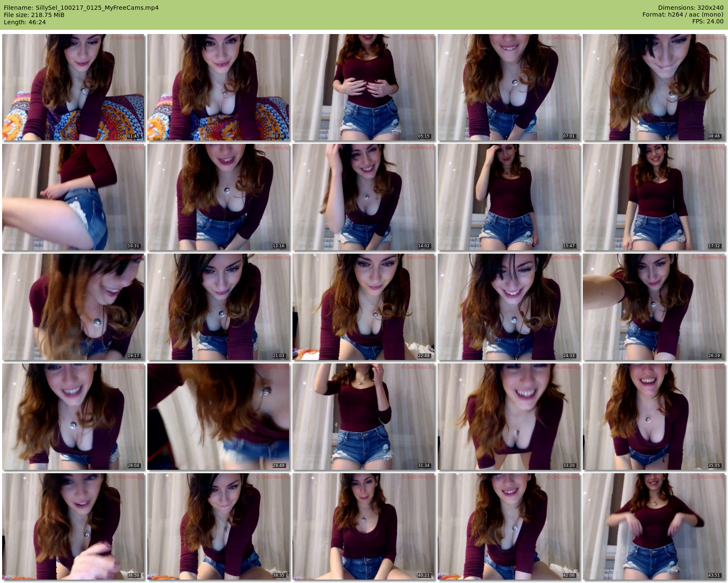Select the thumbnail at 10:31
The height and width of the screenshot is (583, 728).
coord(73,197)
